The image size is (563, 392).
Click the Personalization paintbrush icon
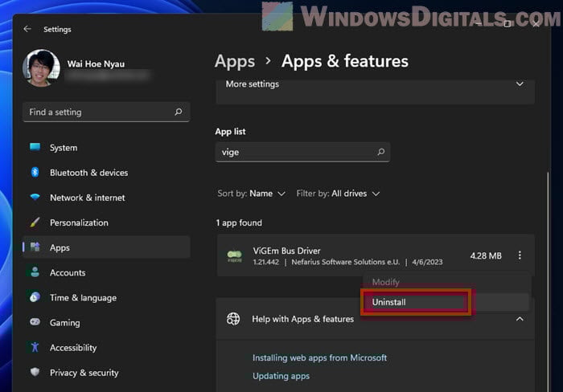pyautogui.click(x=35, y=223)
